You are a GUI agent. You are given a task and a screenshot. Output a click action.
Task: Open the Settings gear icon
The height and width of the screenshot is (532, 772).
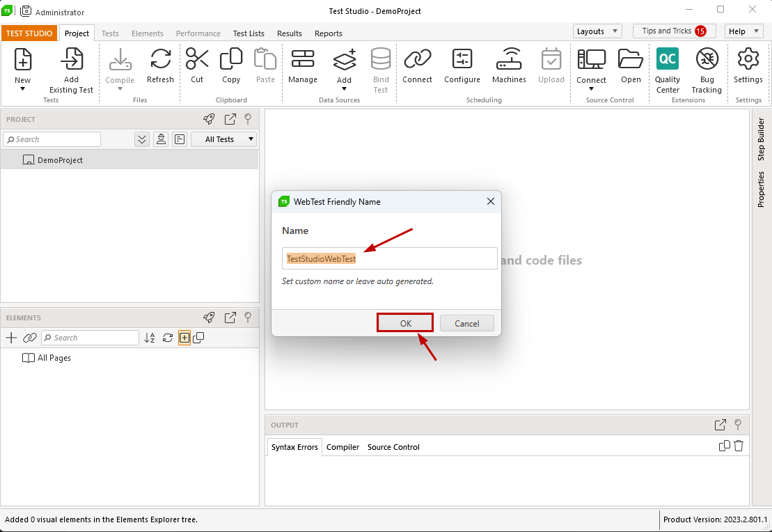pos(748,59)
